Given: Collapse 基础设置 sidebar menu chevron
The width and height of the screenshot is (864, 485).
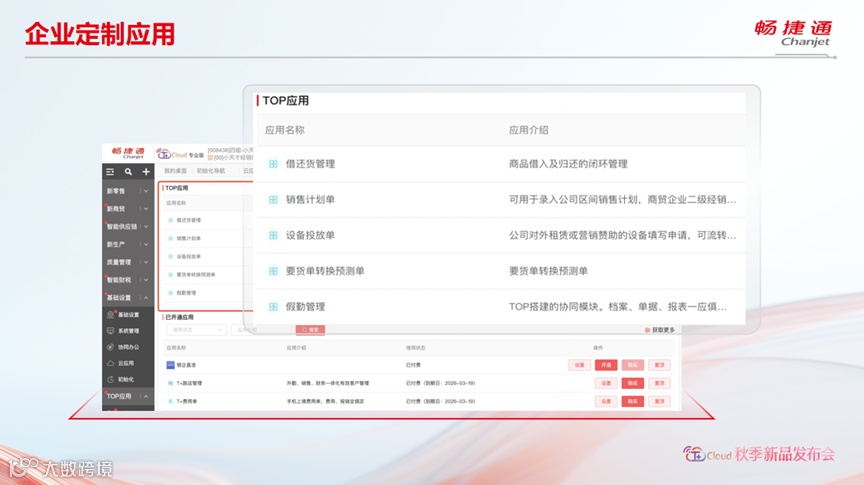Looking at the screenshot, I should tap(146, 298).
